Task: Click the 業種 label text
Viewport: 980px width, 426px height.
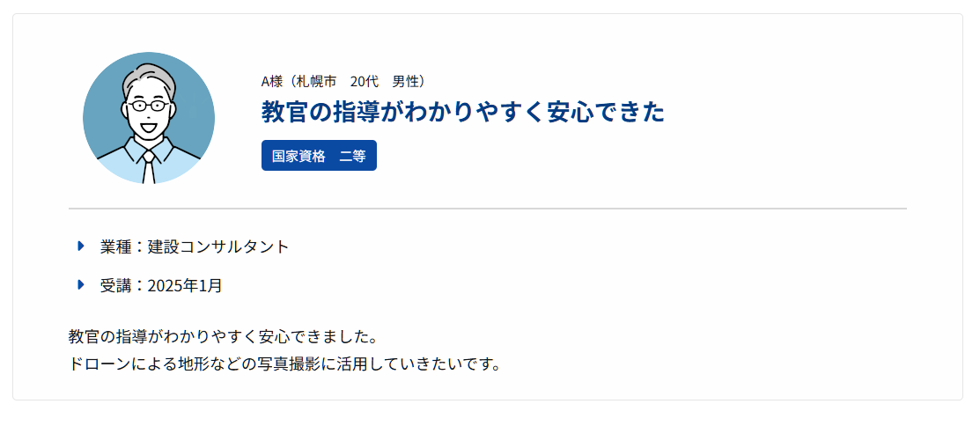Action: [115, 246]
